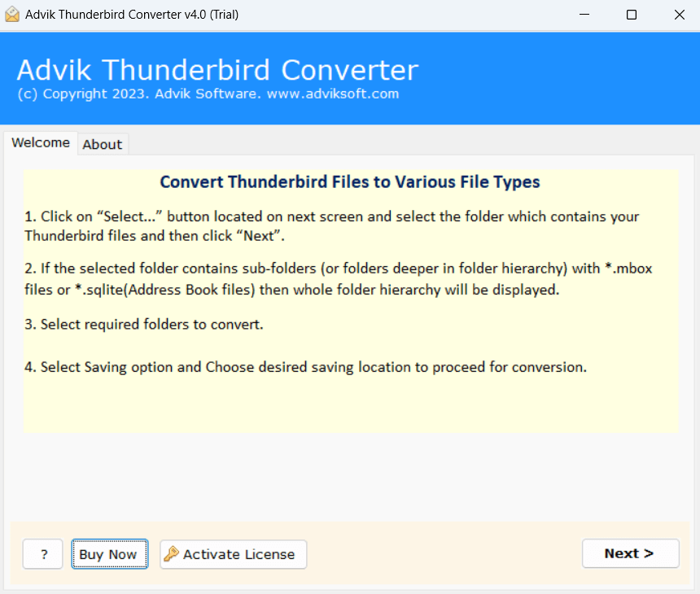Maximize the converter window
Image resolution: width=700 pixels, height=594 pixels.
click(632, 15)
